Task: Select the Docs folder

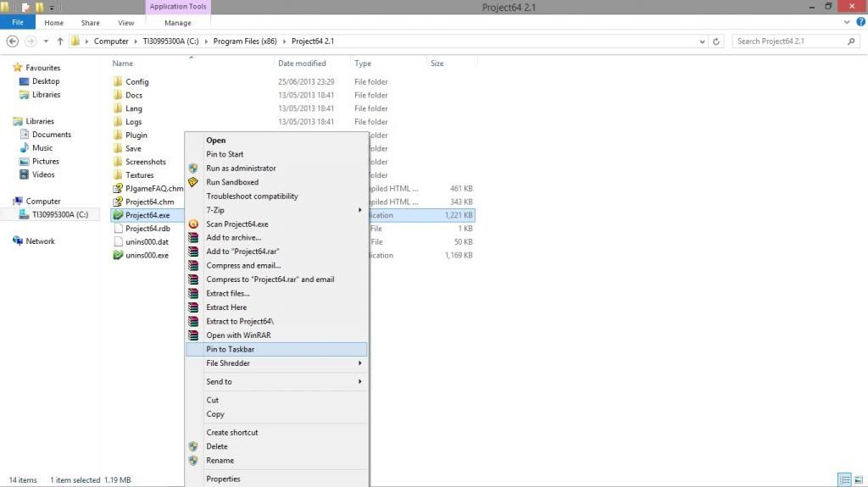Action: click(x=133, y=95)
